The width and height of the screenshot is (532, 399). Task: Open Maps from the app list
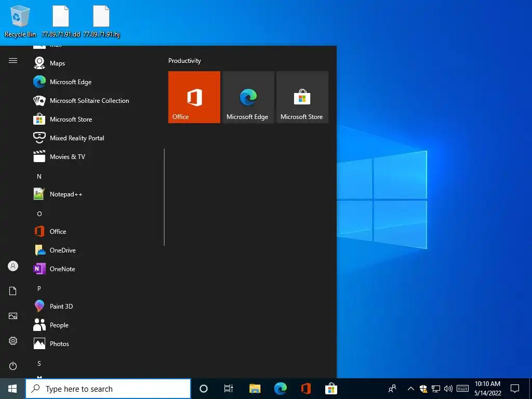pyautogui.click(x=97, y=63)
